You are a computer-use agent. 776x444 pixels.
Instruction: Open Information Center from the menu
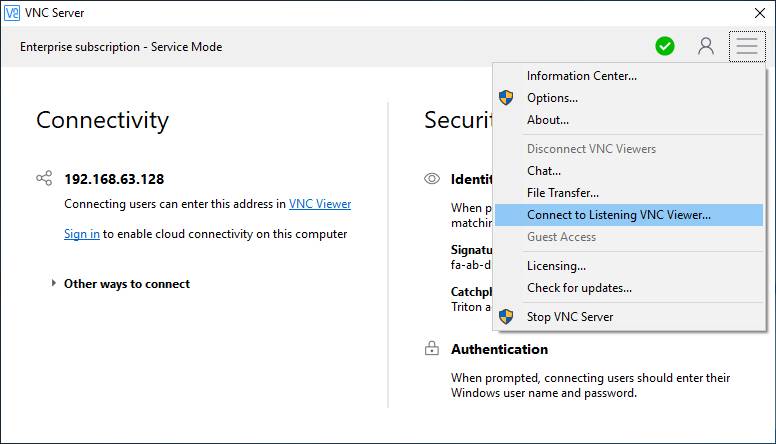pyautogui.click(x=629, y=76)
